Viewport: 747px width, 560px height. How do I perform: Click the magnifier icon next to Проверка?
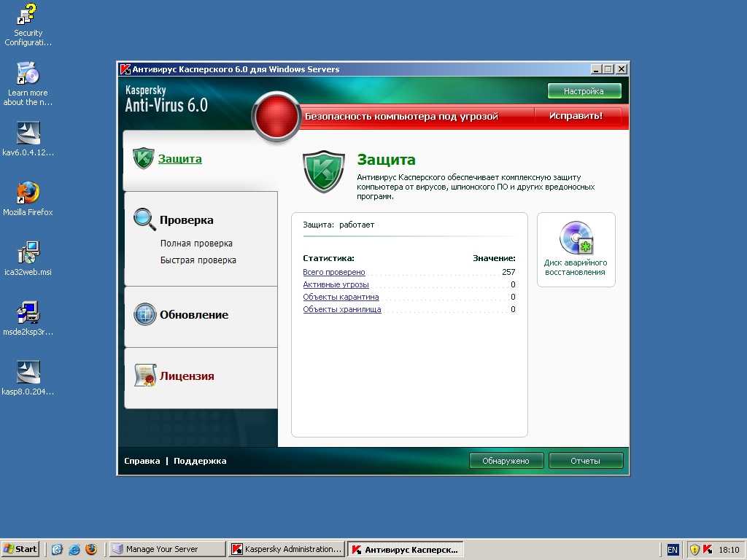[x=144, y=219]
